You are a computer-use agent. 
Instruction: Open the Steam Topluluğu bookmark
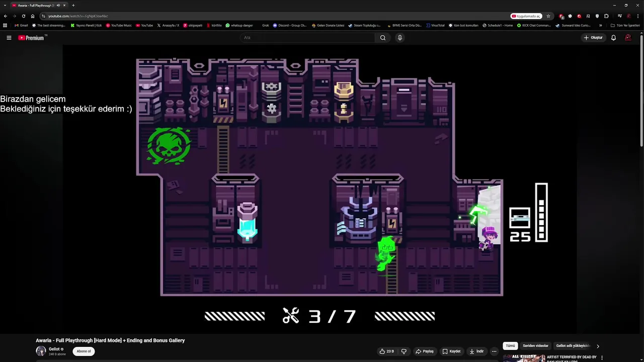tap(364, 25)
